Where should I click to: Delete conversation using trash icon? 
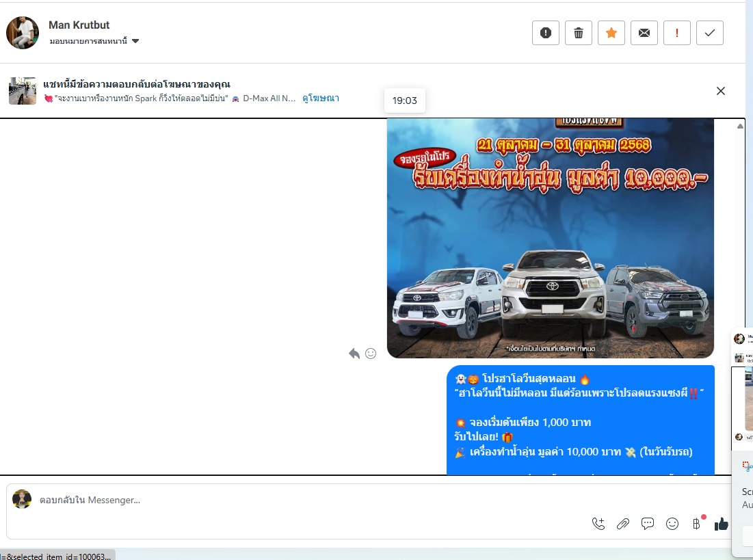[x=578, y=33]
